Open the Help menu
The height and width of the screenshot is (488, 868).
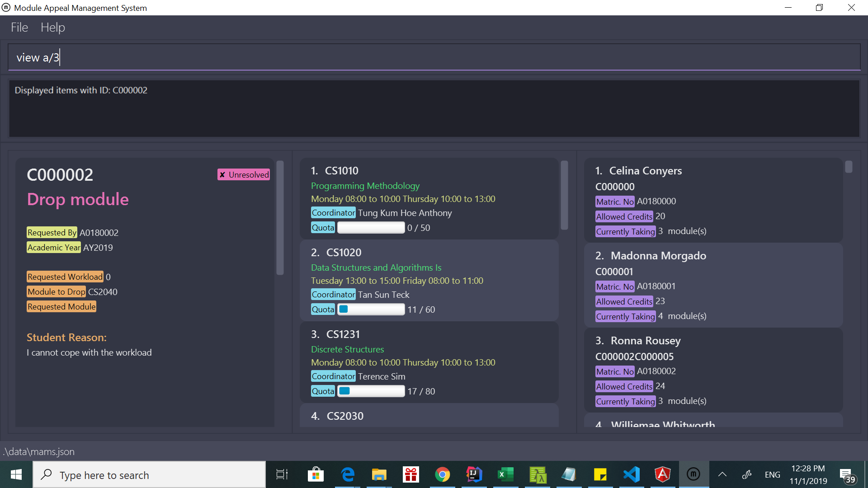click(x=52, y=28)
